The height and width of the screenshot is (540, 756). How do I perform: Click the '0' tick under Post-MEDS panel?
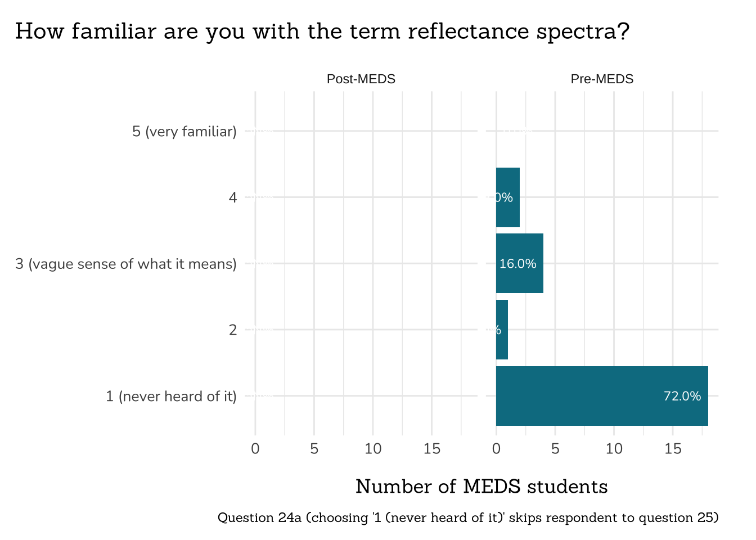(x=255, y=449)
